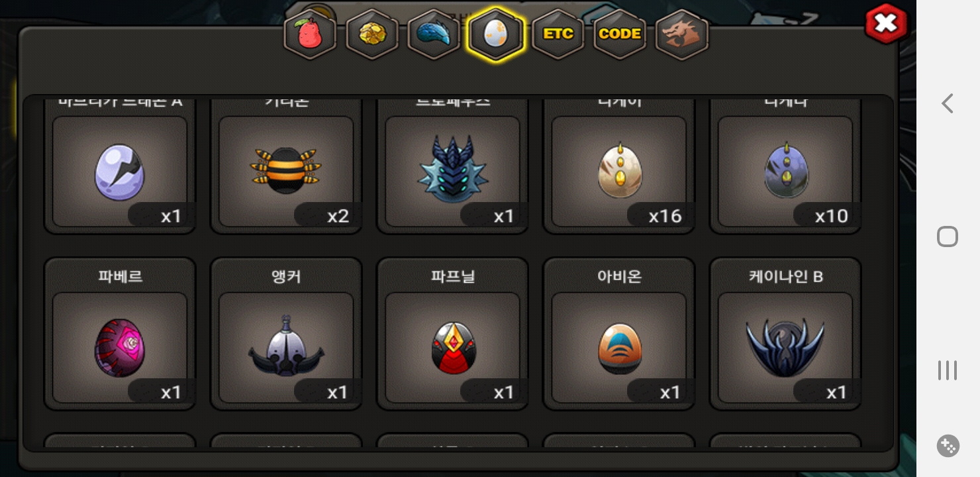Select the dark egg with x10 count
Screen dimensions: 980x477
coord(785,172)
